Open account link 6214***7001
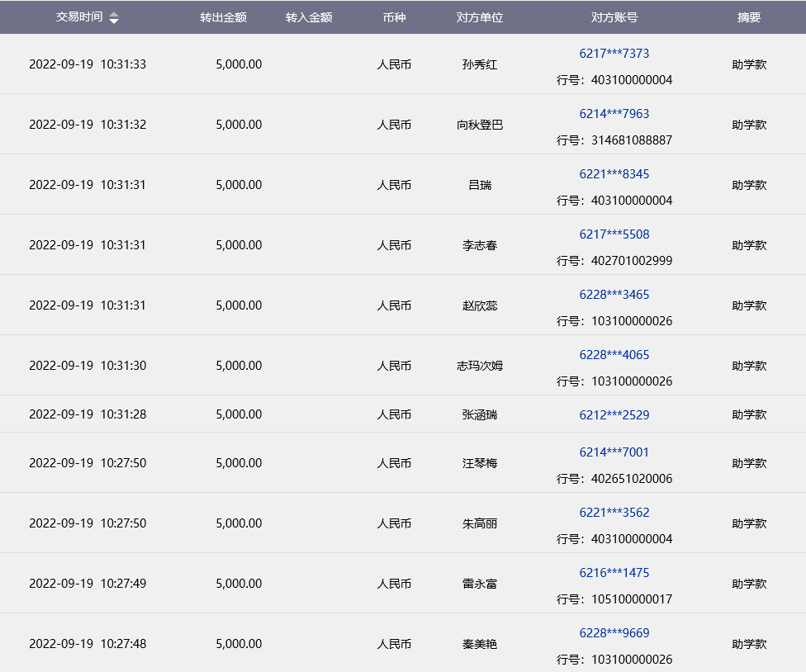This screenshot has width=806, height=672. click(x=614, y=452)
